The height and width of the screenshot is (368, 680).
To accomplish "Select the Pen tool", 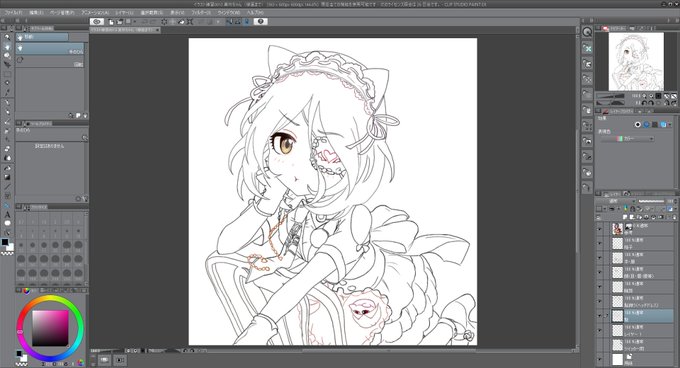I will [x=7, y=102].
